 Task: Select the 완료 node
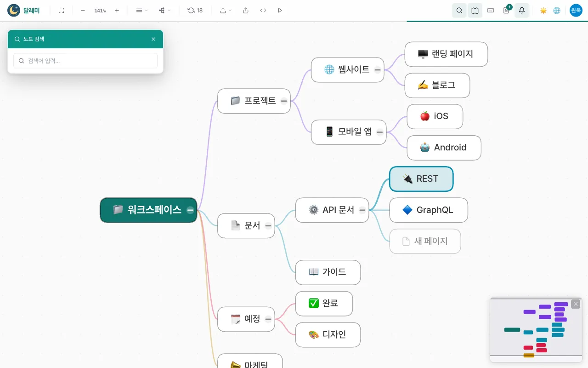tap(324, 304)
